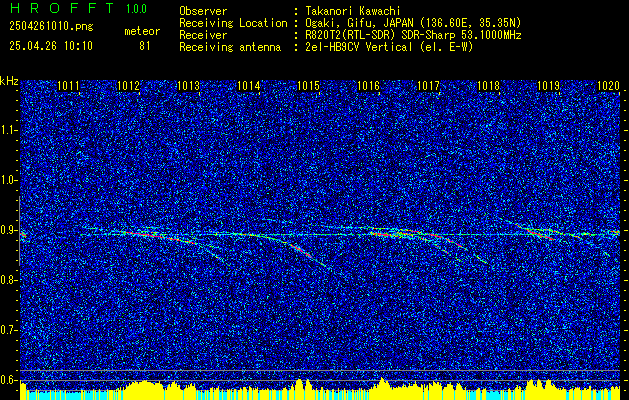
Task: Click the 1013 time marker
Action: 189,86
